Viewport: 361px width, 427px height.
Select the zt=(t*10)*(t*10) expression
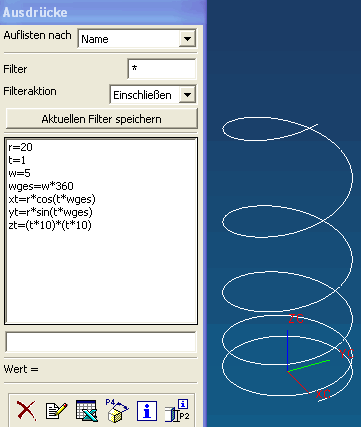[50, 225]
